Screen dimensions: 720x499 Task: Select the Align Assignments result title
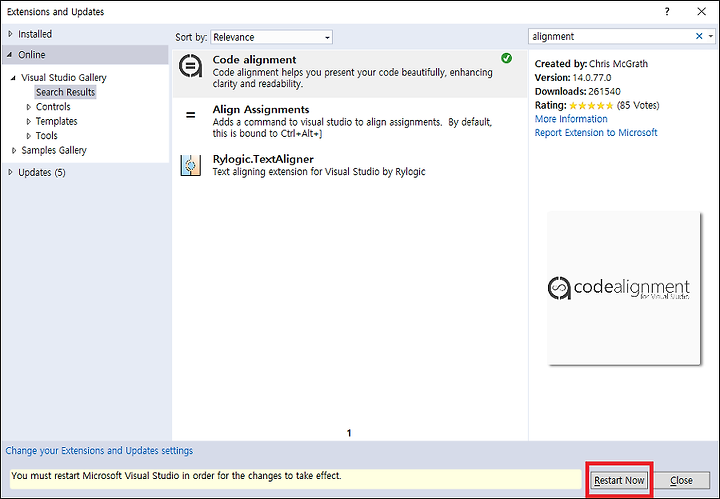(261, 109)
